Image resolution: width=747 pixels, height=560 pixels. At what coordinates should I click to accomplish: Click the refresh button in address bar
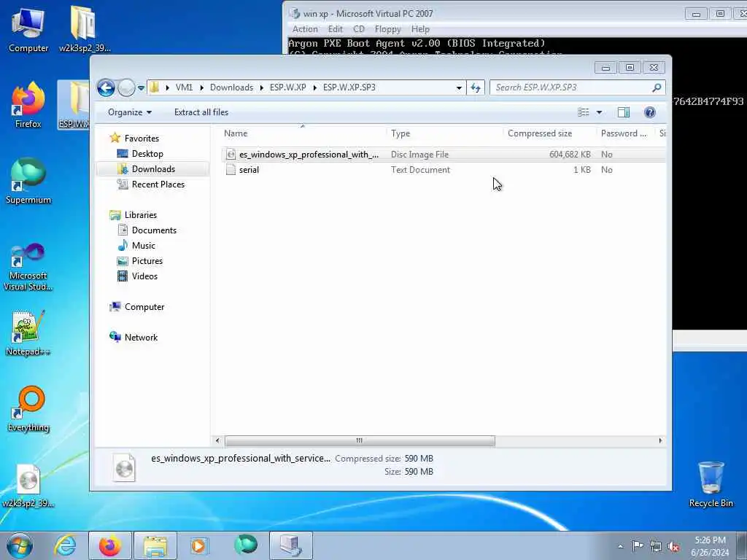pyautogui.click(x=476, y=87)
